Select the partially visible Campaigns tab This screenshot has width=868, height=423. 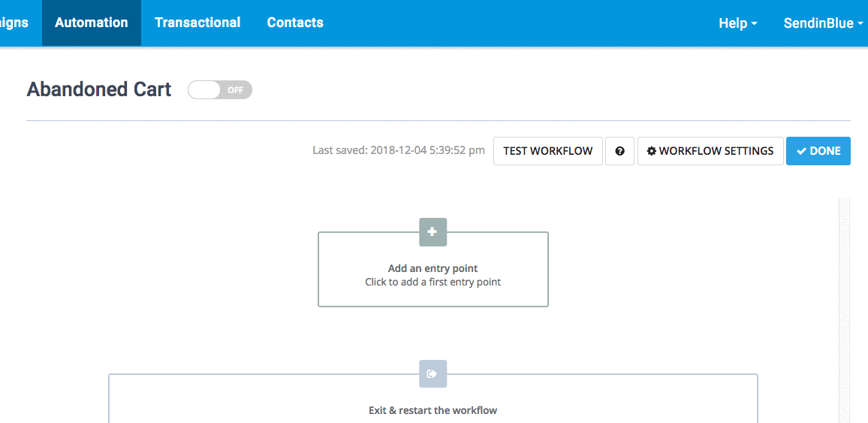point(15,23)
